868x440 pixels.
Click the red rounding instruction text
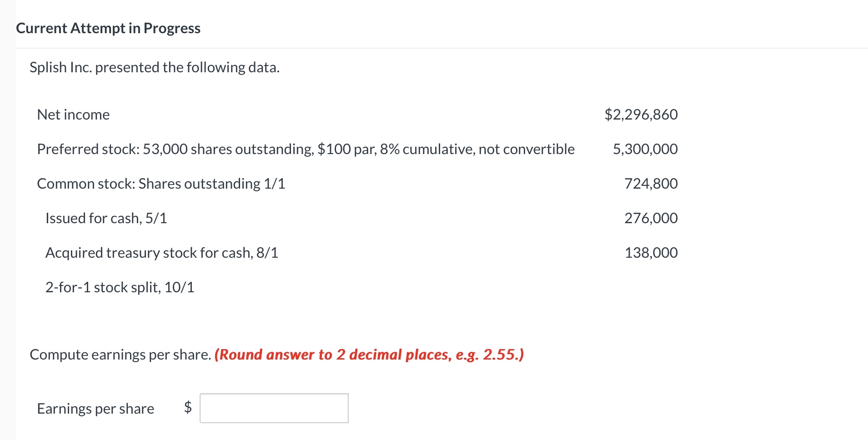[x=369, y=355]
